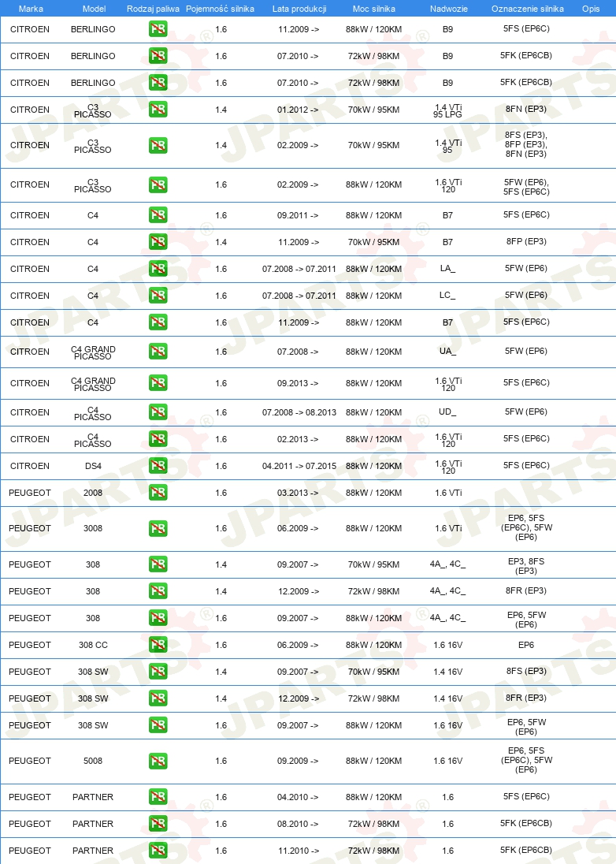Click fuel icon in C3 Picasso 1.6 row
This screenshot has width=616, height=864.
(158, 184)
